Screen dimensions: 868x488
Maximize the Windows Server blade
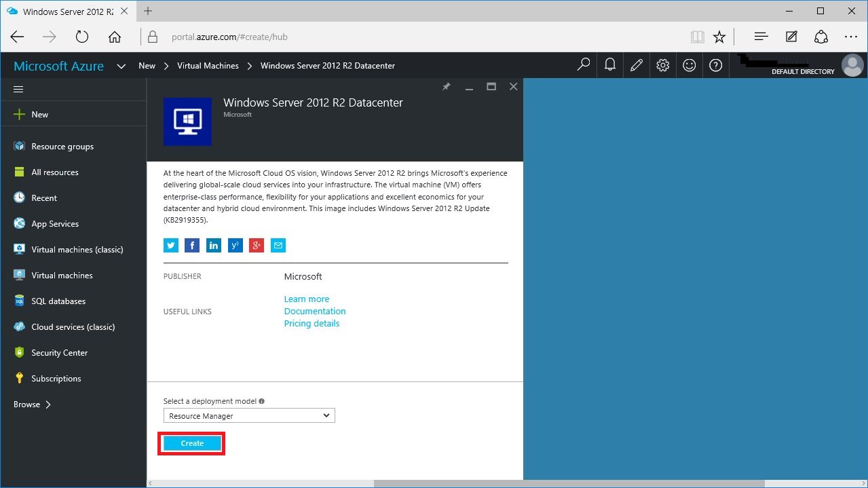(491, 87)
